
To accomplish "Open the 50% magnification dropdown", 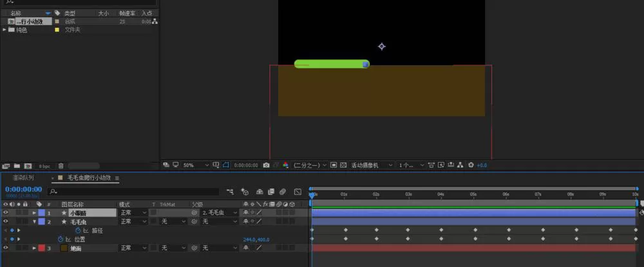I will (196, 165).
